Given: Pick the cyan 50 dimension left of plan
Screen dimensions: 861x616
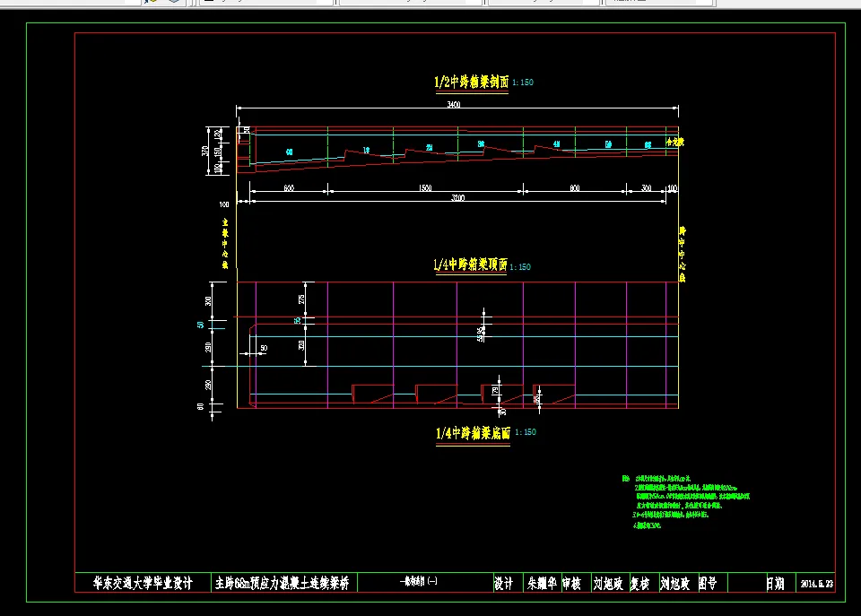Looking at the screenshot, I should pyautogui.click(x=200, y=325).
